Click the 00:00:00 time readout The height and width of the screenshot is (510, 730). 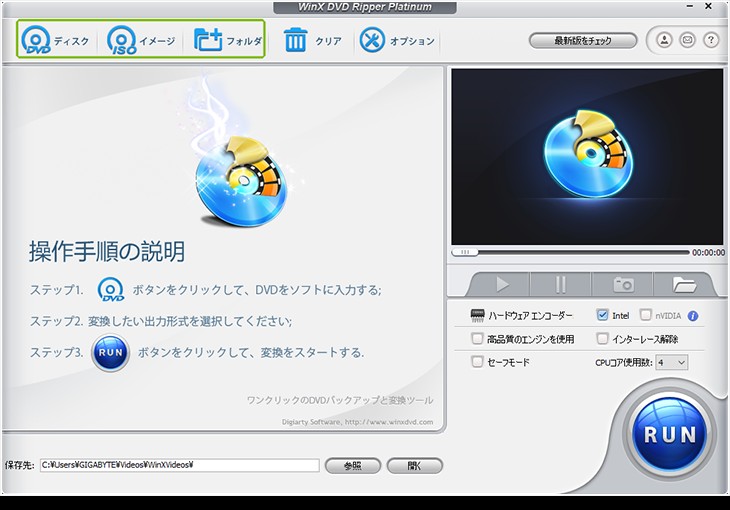coord(708,252)
